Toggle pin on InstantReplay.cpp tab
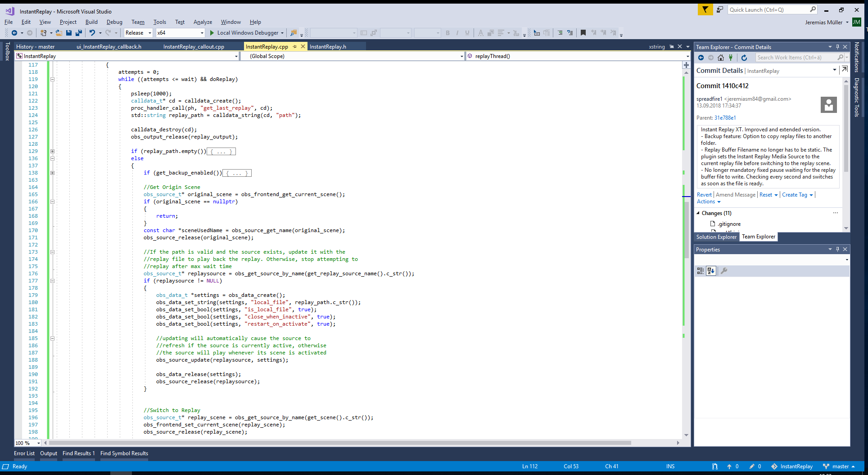The width and height of the screenshot is (868, 475). pyautogui.click(x=295, y=47)
